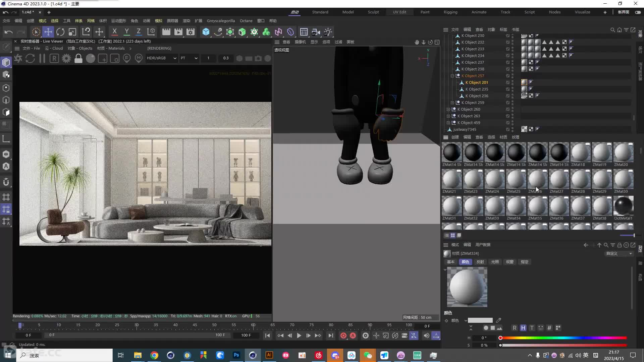The height and width of the screenshot is (362, 644).
Task: Go to the end of animation
Action: click(330, 336)
